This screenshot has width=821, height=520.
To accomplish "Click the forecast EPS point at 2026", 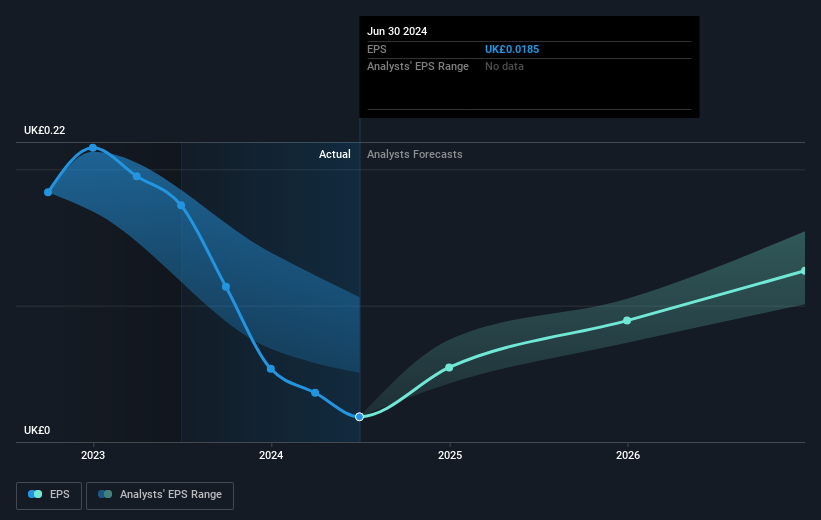I will coord(627,320).
